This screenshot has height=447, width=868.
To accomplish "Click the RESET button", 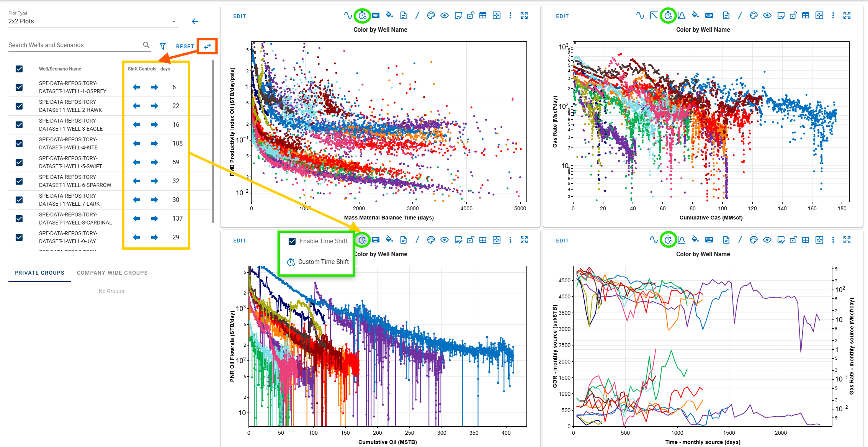I will [x=185, y=46].
